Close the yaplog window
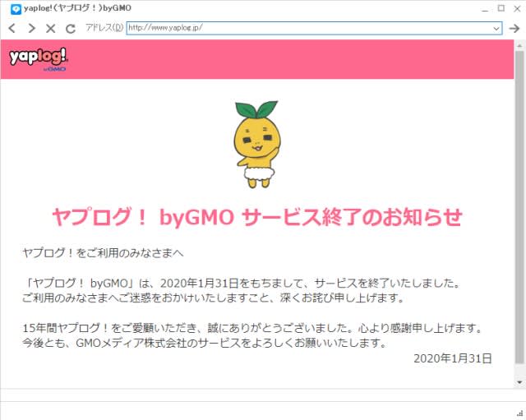 517,9
